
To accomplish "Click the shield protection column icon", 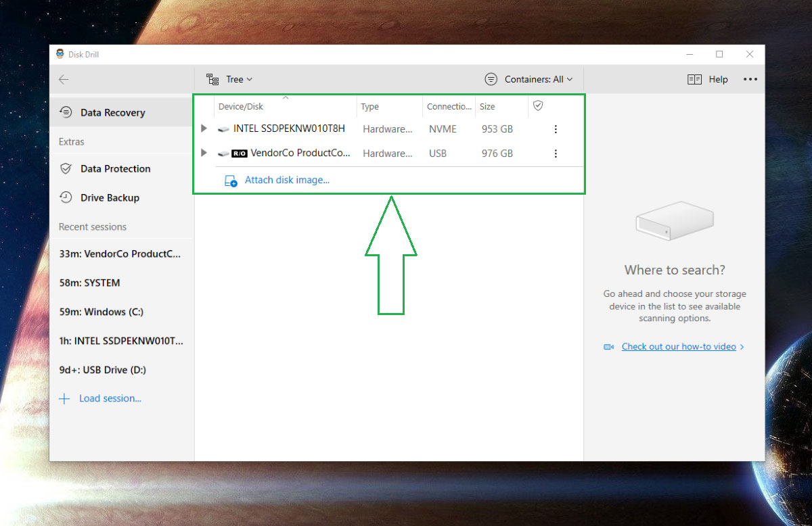I will point(538,105).
